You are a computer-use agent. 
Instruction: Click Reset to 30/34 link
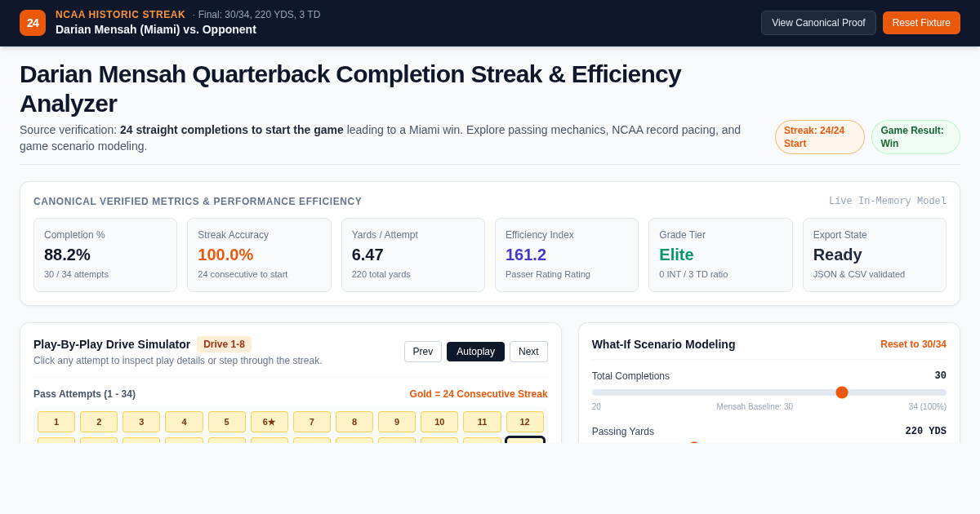(x=913, y=344)
